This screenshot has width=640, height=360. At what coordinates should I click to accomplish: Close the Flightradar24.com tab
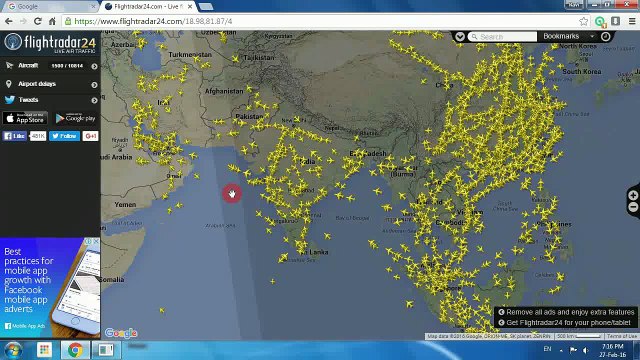point(190,7)
